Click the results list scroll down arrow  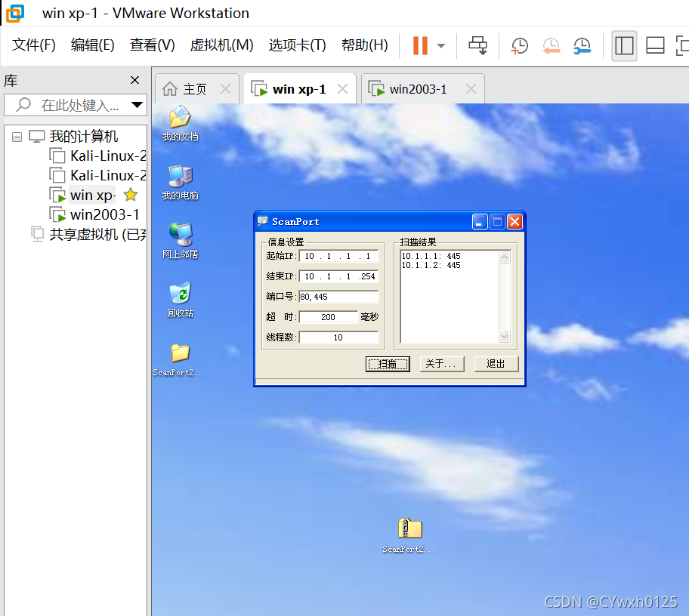pyautogui.click(x=505, y=337)
